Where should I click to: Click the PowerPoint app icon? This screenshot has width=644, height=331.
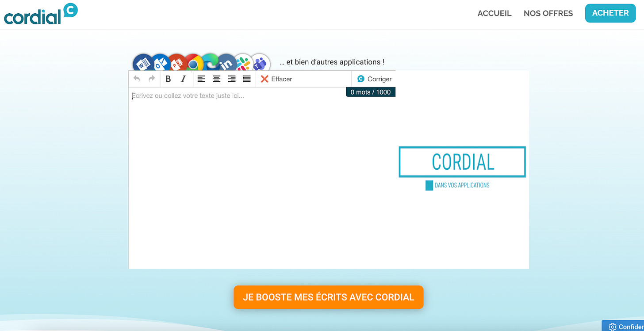coord(176,63)
